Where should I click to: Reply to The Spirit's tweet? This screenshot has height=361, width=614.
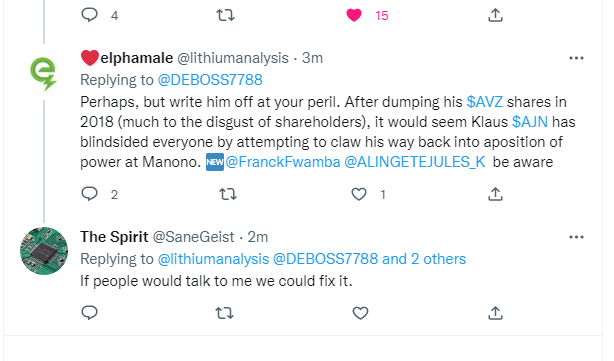(x=89, y=313)
